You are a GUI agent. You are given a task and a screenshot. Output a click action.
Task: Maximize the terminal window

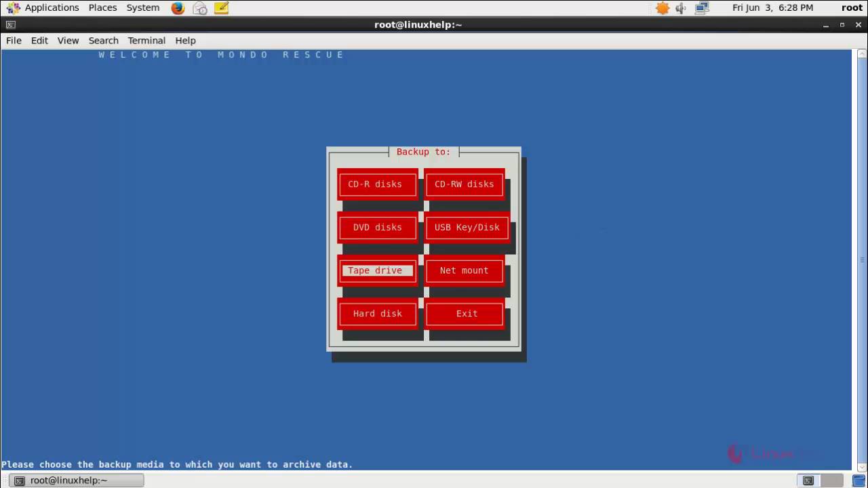point(842,25)
